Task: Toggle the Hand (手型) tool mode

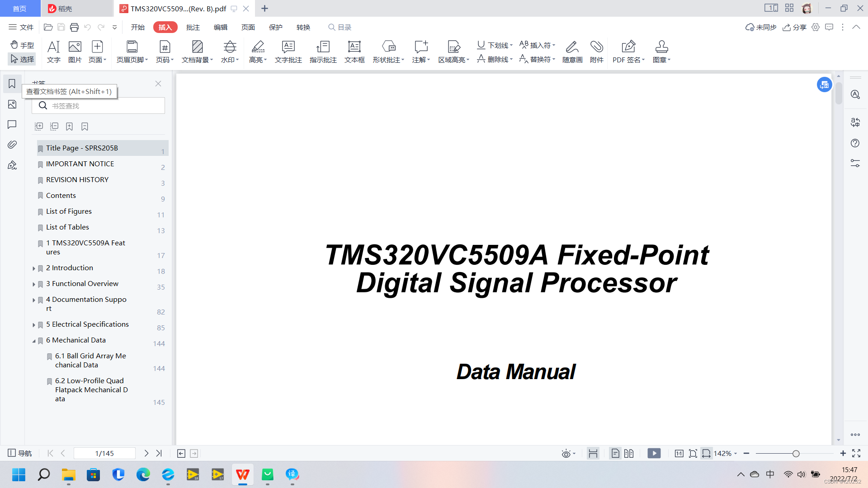Action: pos(22,45)
